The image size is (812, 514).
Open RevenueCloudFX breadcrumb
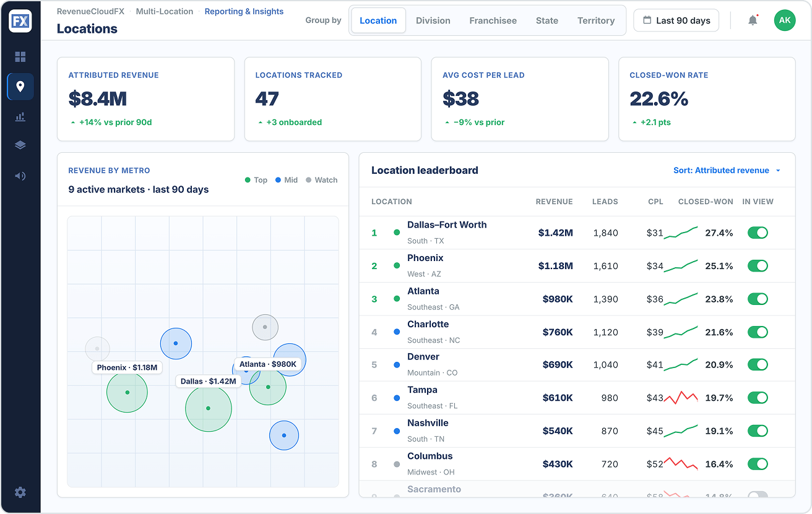90,12
